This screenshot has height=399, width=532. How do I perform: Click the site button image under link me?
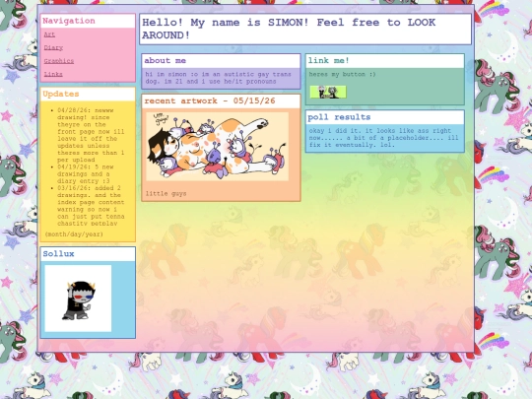[x=328, y=92]
